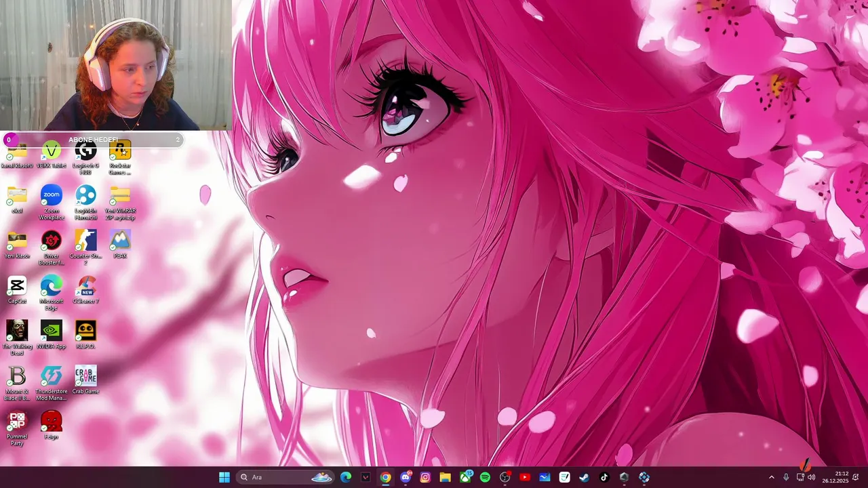Open the Windows Start menu

[x=224, y=477]
